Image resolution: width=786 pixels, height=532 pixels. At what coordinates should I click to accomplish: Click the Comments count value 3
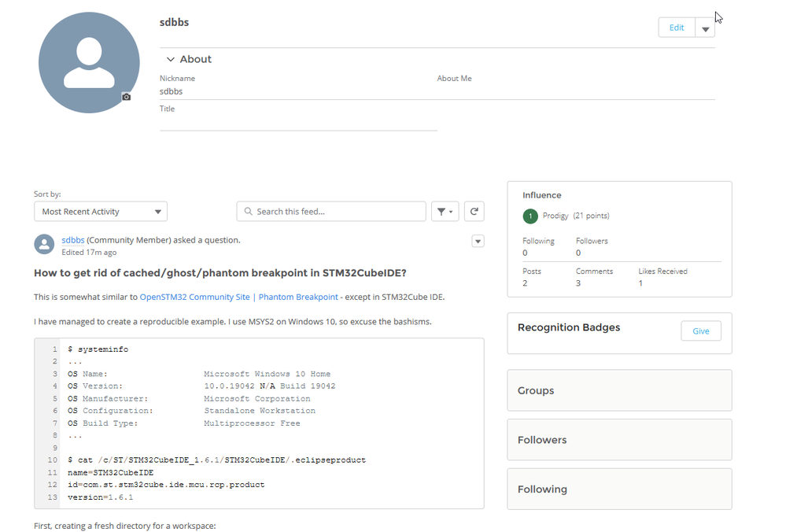[578, 283]
